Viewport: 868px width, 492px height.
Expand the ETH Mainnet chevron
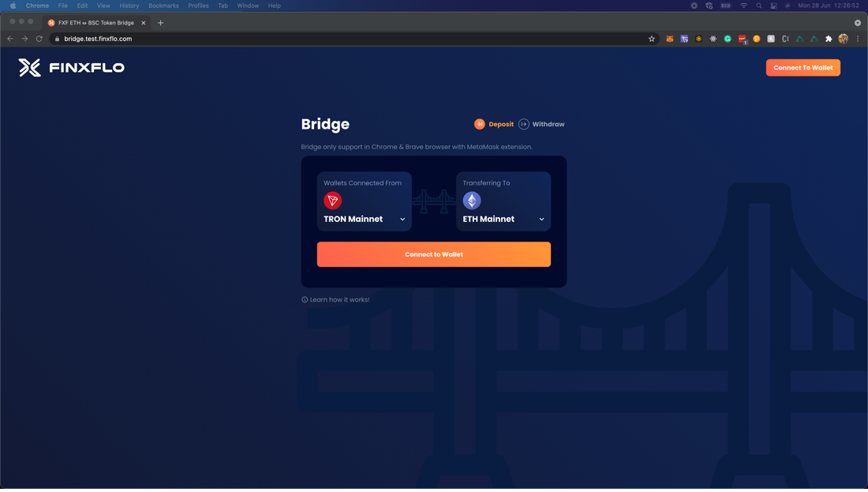click(541, 220)
